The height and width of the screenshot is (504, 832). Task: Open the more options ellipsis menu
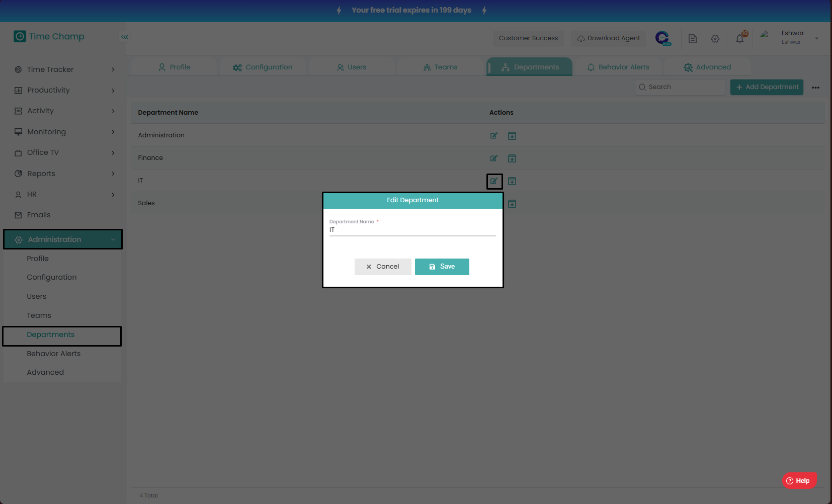pos(815,88)
